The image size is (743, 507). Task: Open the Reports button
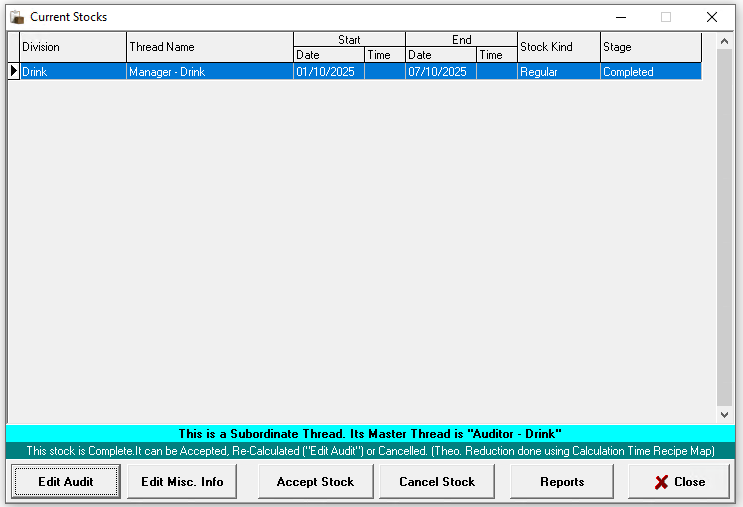tap(562, 481)
